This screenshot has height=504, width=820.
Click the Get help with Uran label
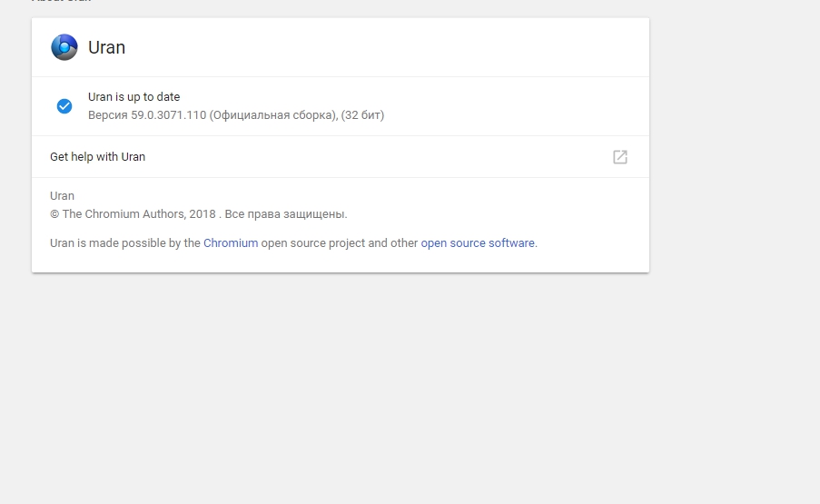(x=97, y=157)
